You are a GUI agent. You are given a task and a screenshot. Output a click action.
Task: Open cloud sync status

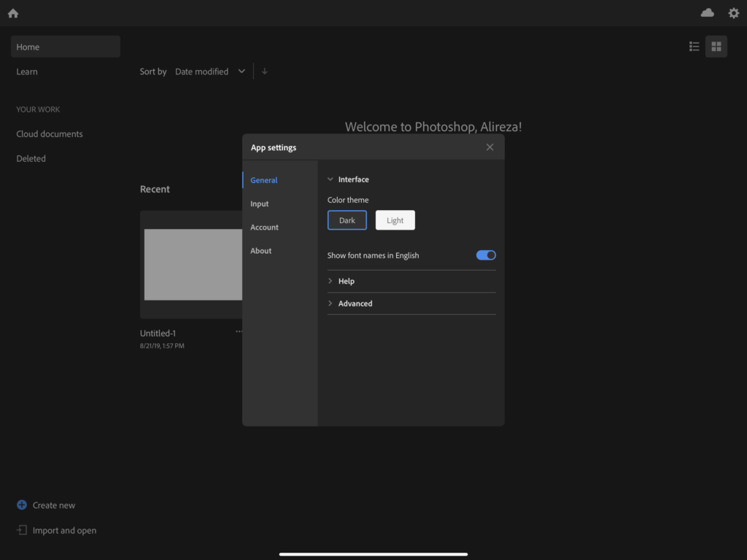707,12
